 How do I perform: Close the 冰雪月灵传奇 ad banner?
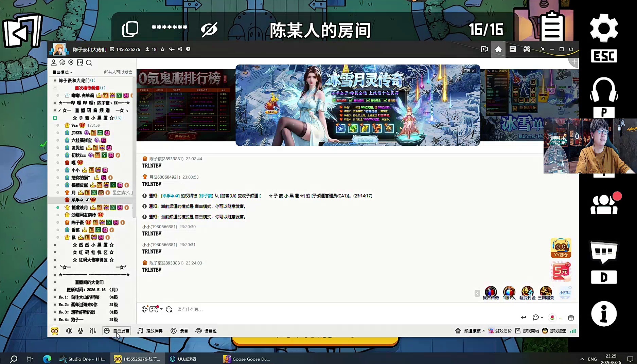coord(473,71)
